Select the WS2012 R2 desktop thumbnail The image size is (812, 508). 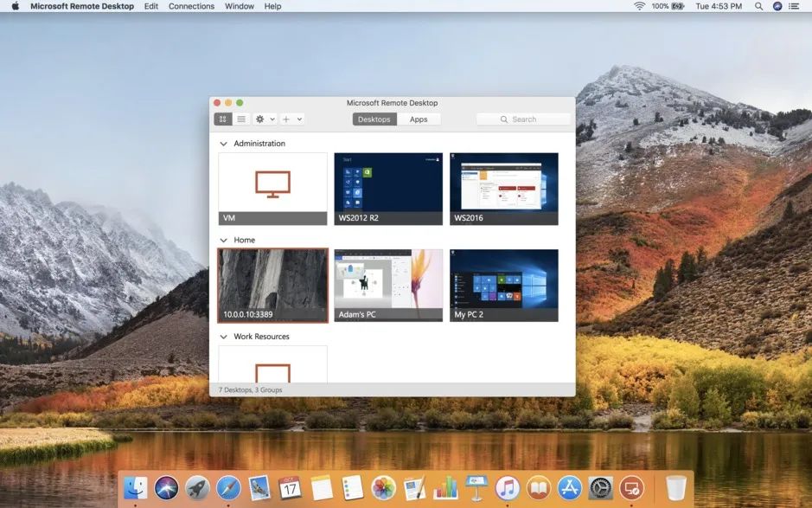coord(388,189)
